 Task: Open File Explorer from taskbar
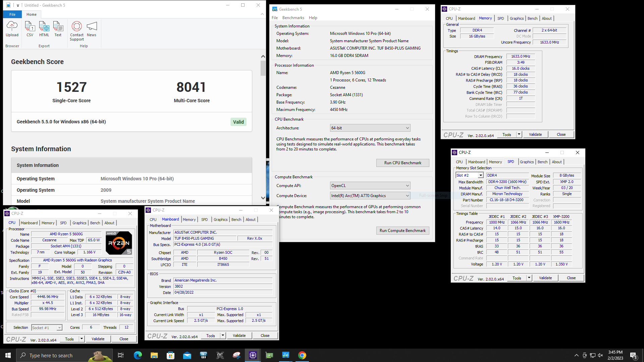coord(154,355)
